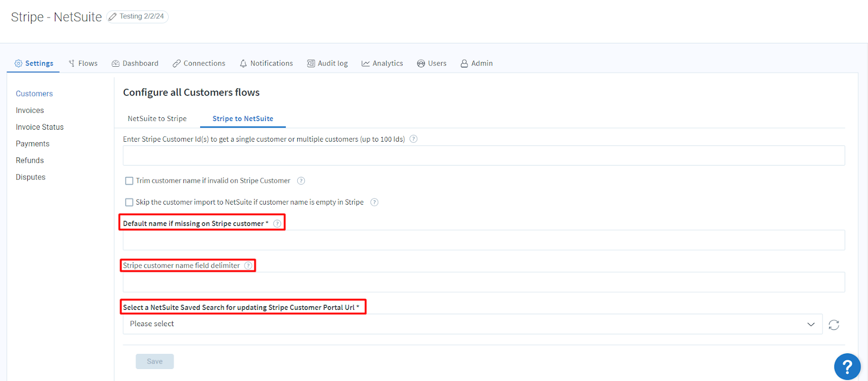
Task: Open the Connections tab
Action: coord(199,63)
